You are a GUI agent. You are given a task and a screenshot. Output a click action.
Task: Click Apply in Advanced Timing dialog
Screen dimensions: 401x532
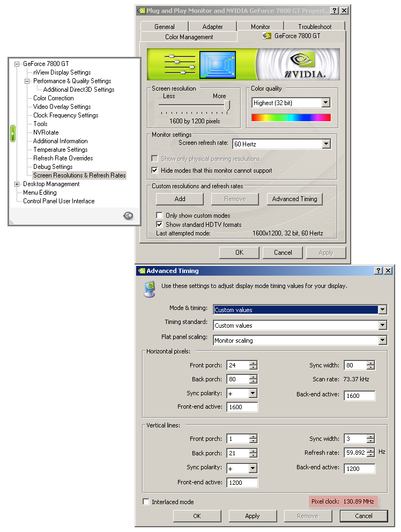coord(253,516)
